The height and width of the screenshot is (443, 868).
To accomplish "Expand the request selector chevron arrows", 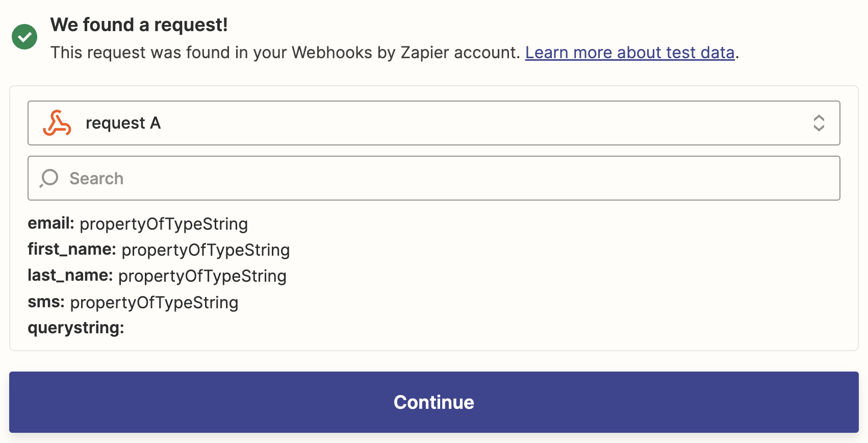I will click(x=819, y=123).
